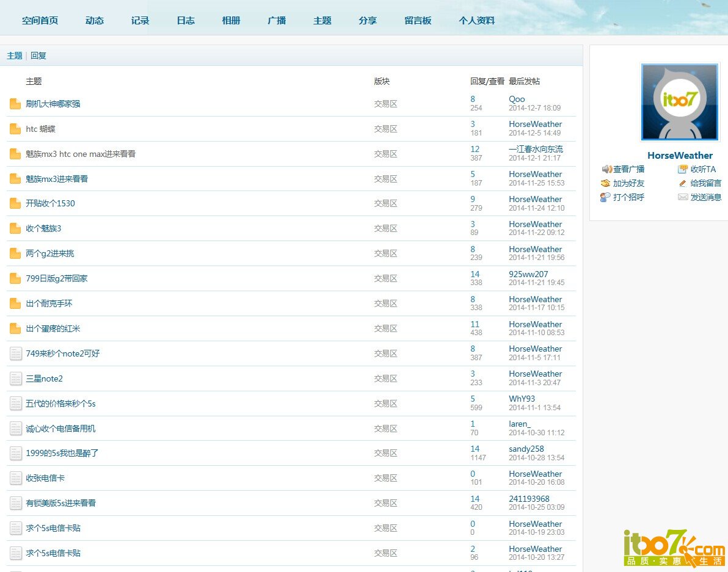This screenshot has height=572, width=728.
Task: Open last poster sandy258
Action: pyautogui.click(x=526, y=449)
